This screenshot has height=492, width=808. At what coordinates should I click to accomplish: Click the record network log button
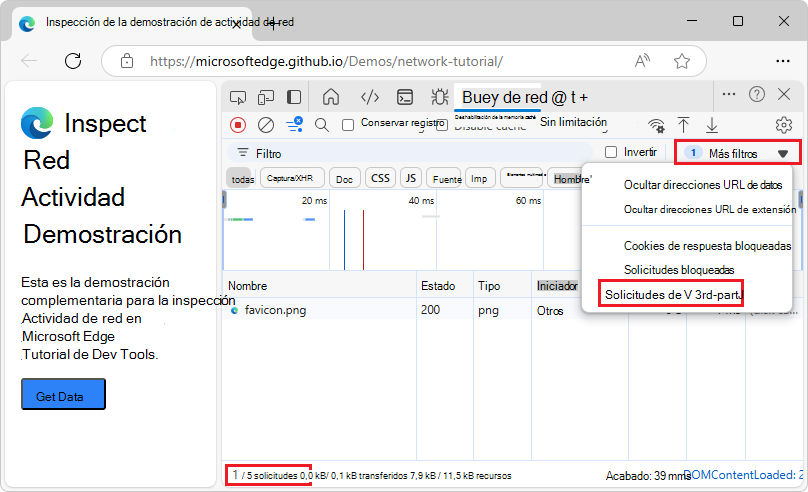tap(238, 125)
